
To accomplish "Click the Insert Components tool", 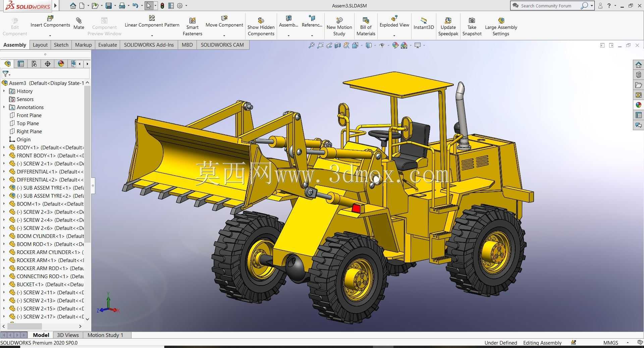I will [50, 21].
